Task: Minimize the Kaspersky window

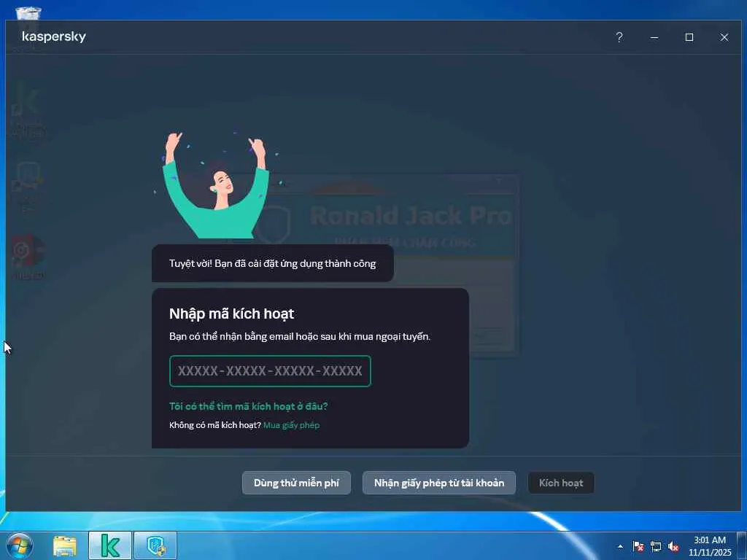Action: (654, 37)
